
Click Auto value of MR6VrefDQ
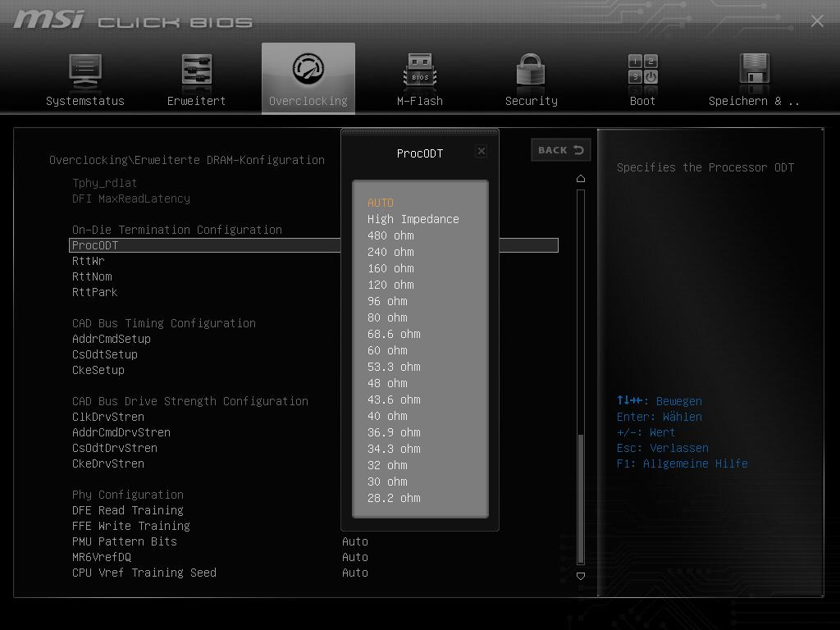[x=355, y=557]
